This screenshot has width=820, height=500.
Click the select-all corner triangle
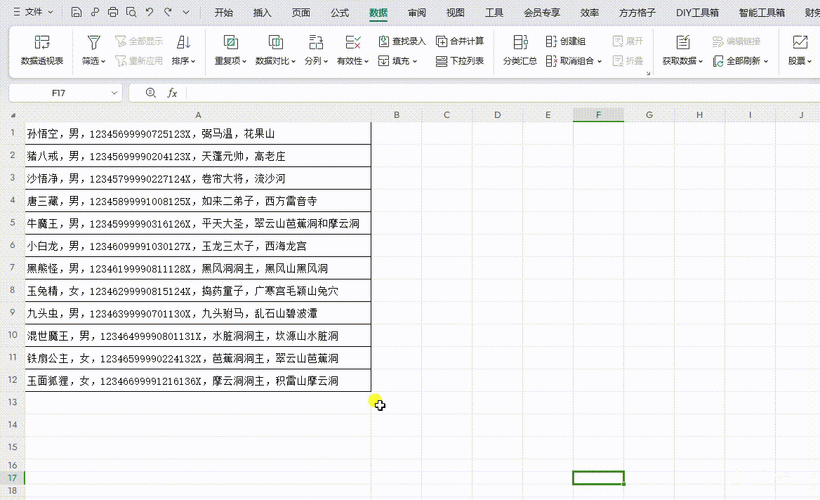[13, 115]
